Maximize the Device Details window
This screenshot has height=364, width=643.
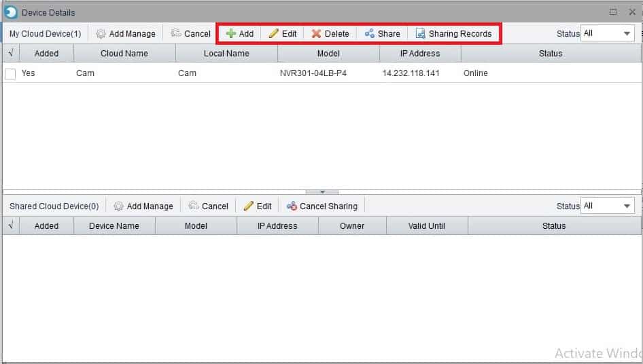click(613, 12)
